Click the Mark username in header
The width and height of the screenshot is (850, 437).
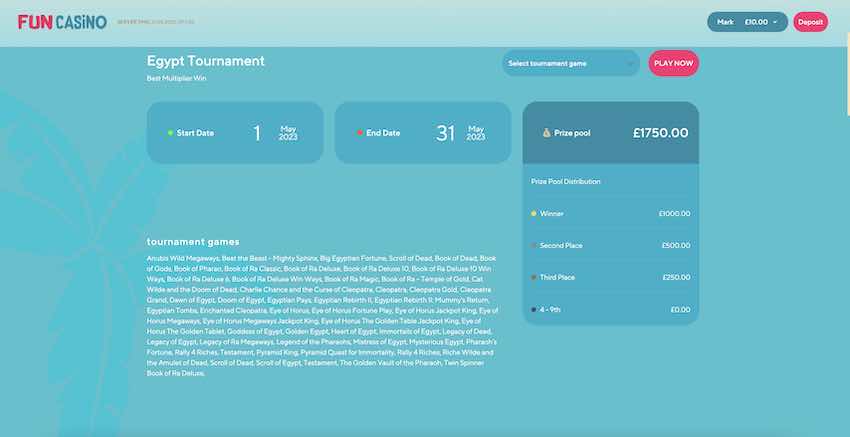pyautogui.click(x=725, y=22)
